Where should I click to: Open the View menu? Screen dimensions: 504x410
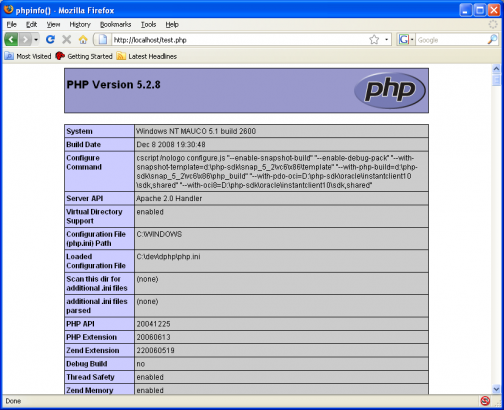tap(53, 24)
